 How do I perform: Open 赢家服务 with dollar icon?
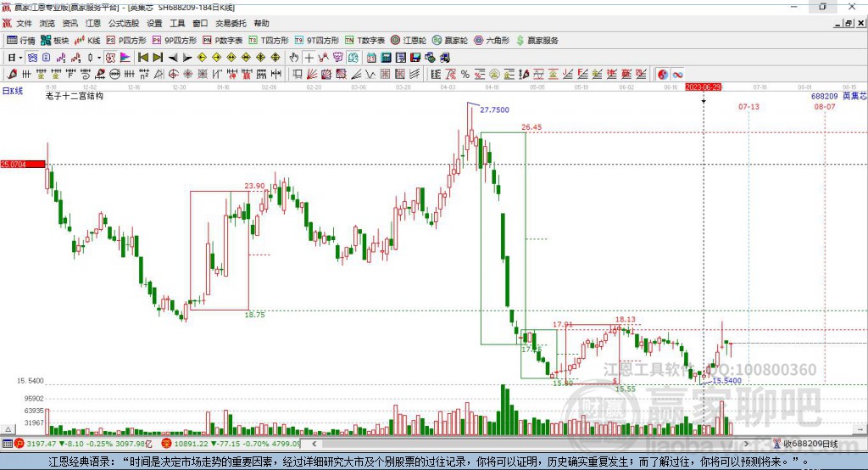[x=537, y=41]
